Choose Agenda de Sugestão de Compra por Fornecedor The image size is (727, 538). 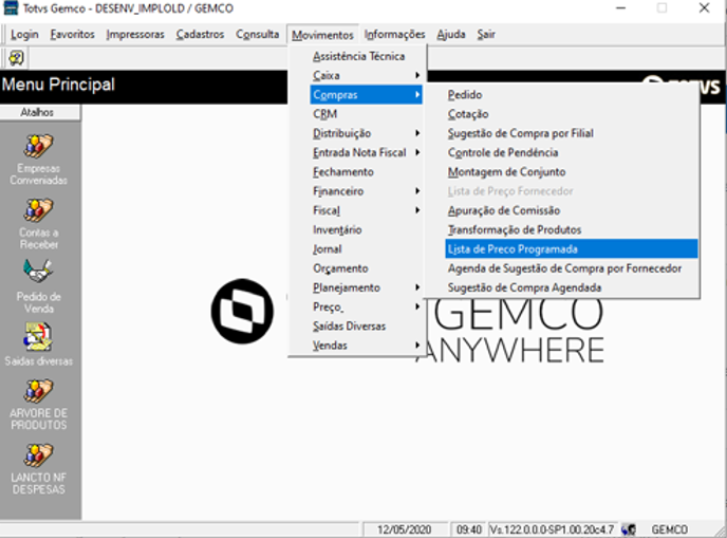coord(571,268)
